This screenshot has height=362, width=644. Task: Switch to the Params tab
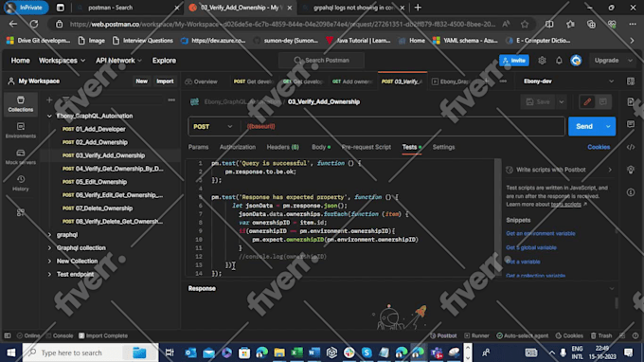point(198,147)
